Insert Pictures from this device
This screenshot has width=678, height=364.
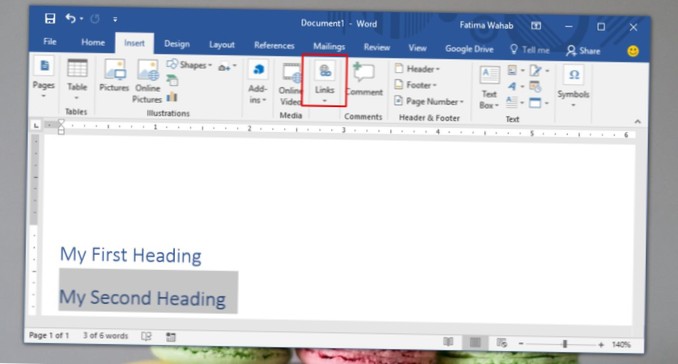[114, 76]
